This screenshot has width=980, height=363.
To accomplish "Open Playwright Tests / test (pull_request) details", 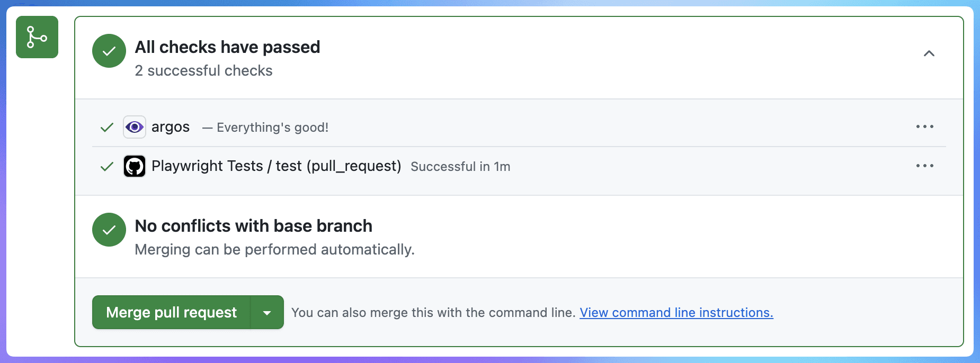I will 277,166.
